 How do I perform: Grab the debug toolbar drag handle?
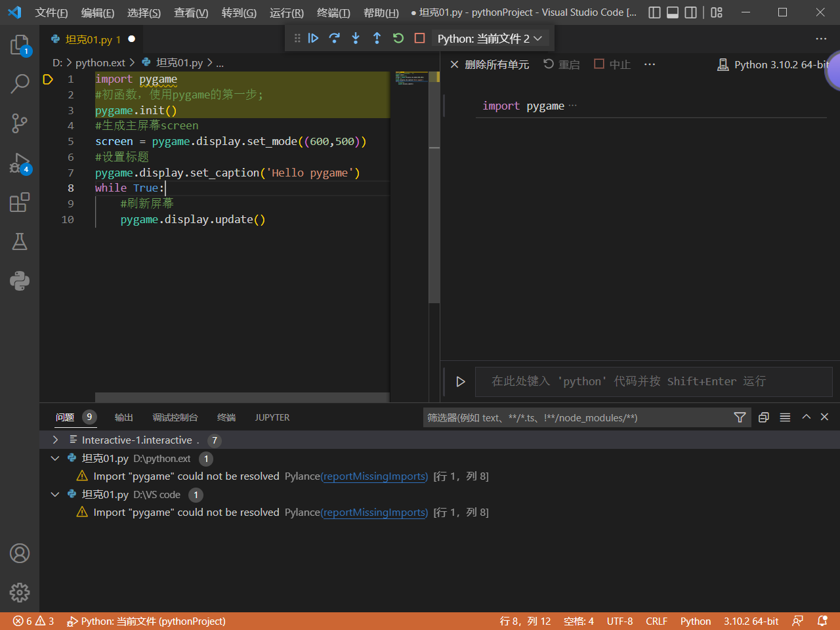click(297, 39)
